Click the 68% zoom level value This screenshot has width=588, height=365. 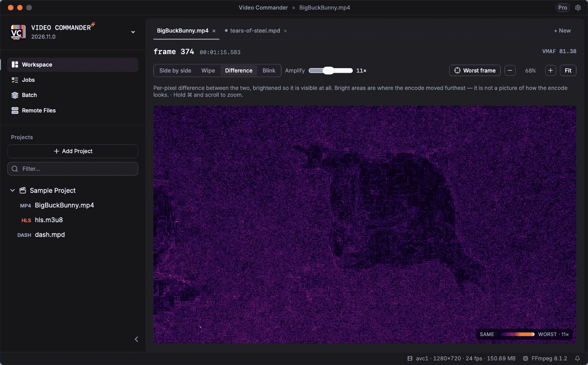[530, 70]
